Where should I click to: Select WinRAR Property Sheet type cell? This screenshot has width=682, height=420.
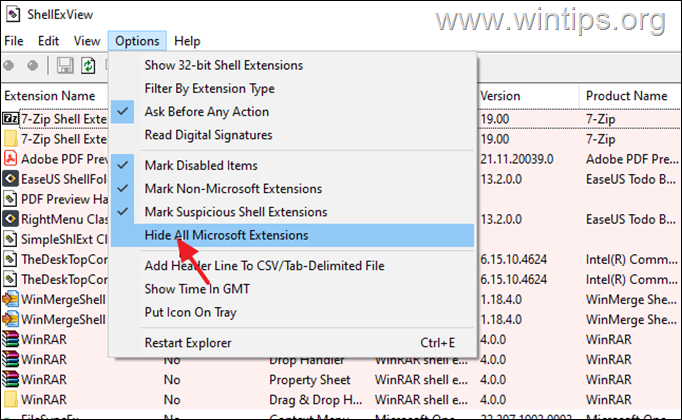[310, 380]
